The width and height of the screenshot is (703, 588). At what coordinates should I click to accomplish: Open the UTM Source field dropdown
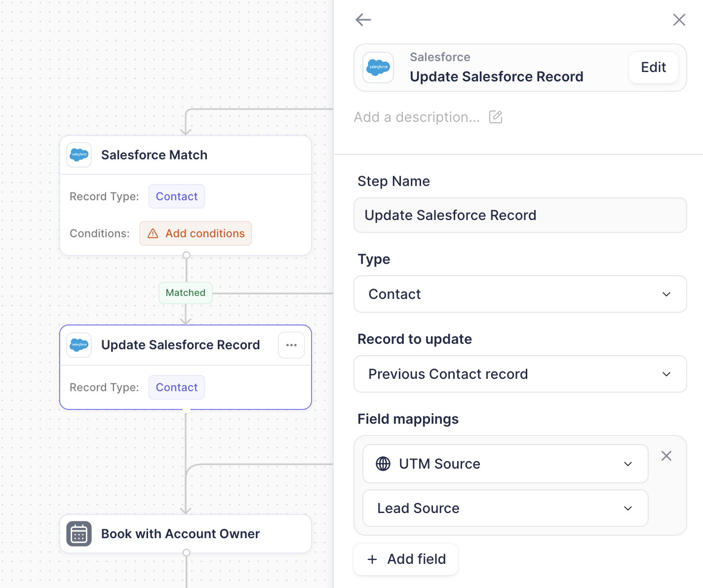506,464
